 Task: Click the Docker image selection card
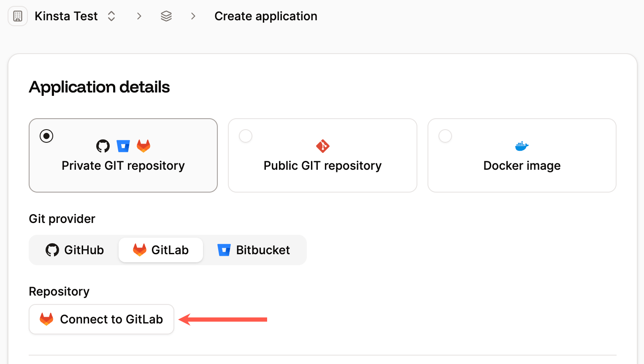[522, 155]
